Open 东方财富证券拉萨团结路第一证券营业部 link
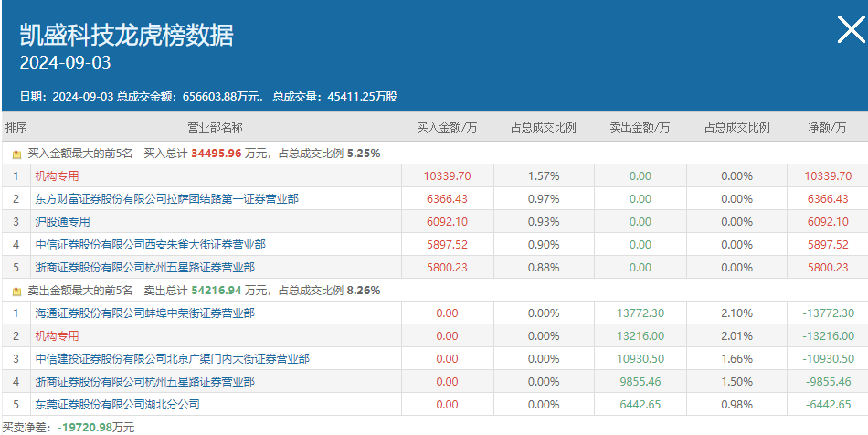868x435 pixels. (166, 198)
